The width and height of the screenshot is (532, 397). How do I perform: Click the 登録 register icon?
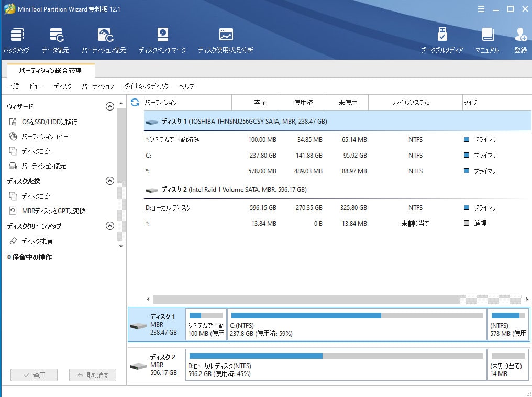(520, 41)
